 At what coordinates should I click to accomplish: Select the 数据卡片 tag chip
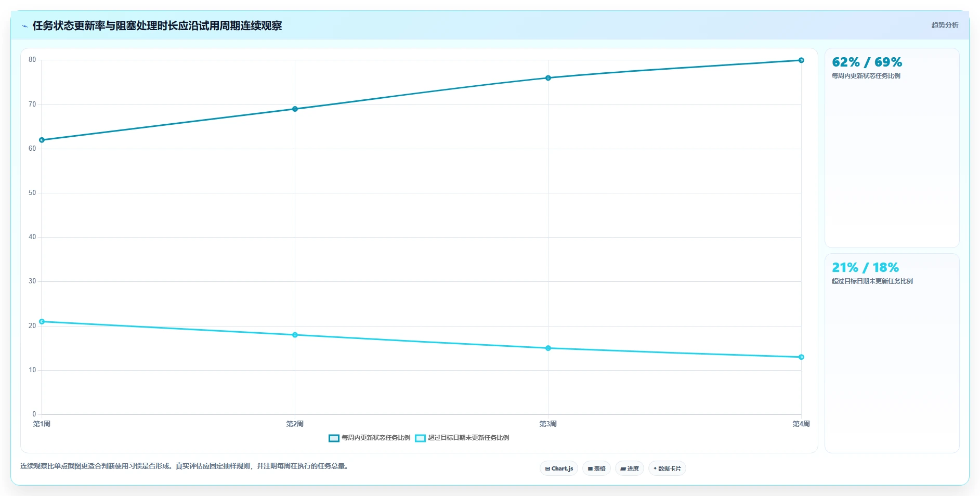tap(667, 468)
